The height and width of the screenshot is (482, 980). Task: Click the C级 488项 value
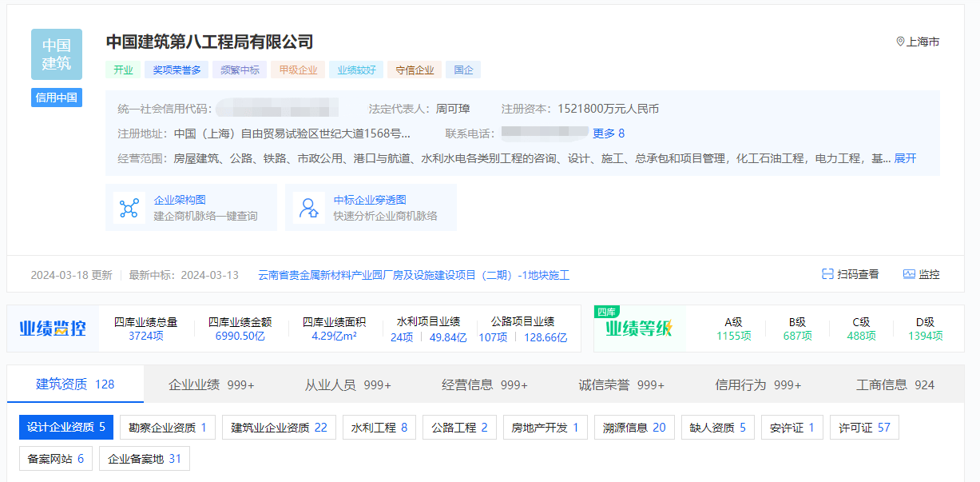(x=861, y=337)
